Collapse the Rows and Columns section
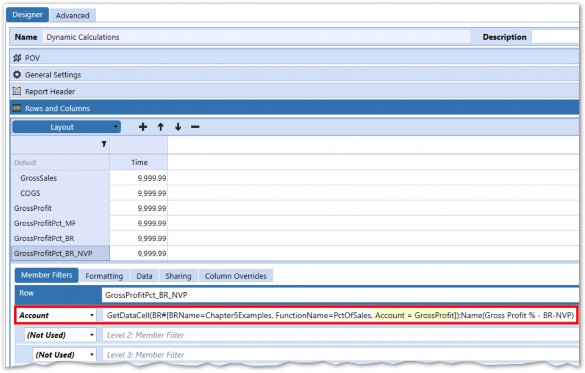 click(295, 108)
